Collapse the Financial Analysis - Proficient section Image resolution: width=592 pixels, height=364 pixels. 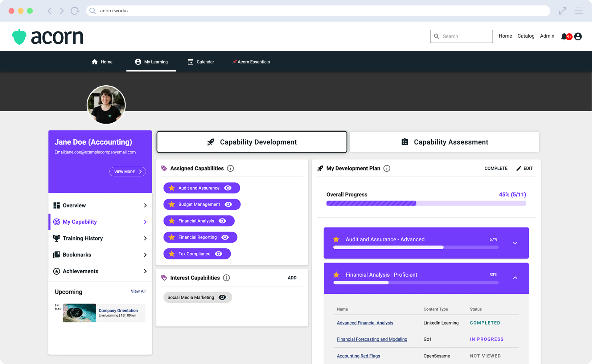[x=515, y=278]
